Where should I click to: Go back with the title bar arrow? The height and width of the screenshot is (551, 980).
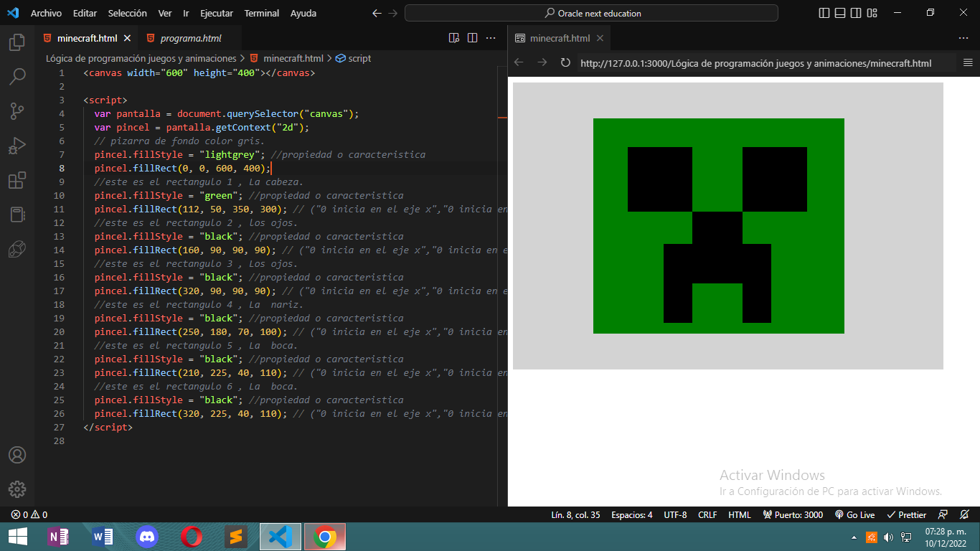pos(377,13)
